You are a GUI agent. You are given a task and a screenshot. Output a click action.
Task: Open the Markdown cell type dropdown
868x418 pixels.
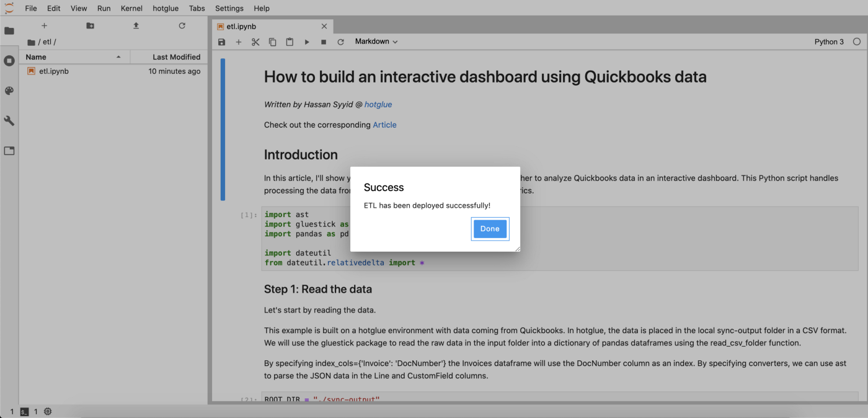tap(376, 42)
